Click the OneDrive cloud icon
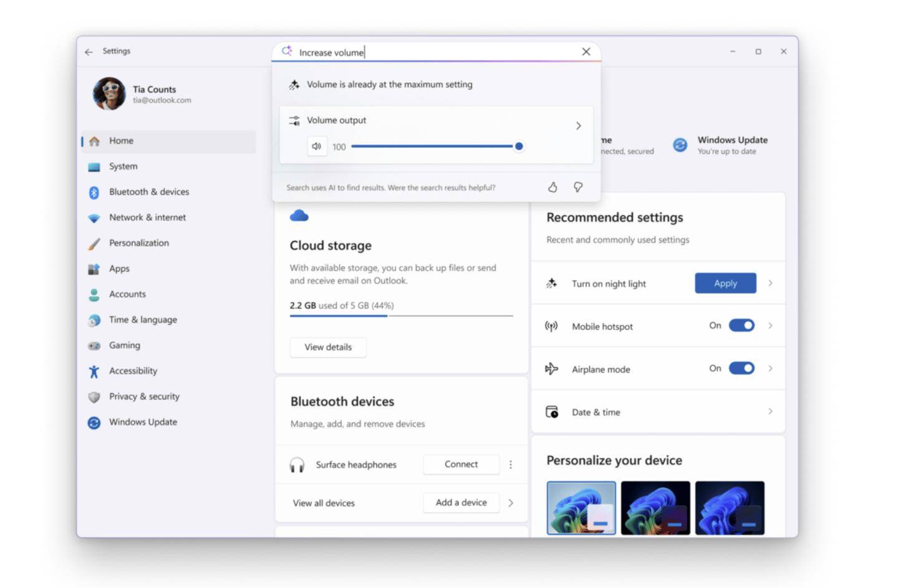Image resolution: width=898 pixels, height=588 pixels. 299,216
